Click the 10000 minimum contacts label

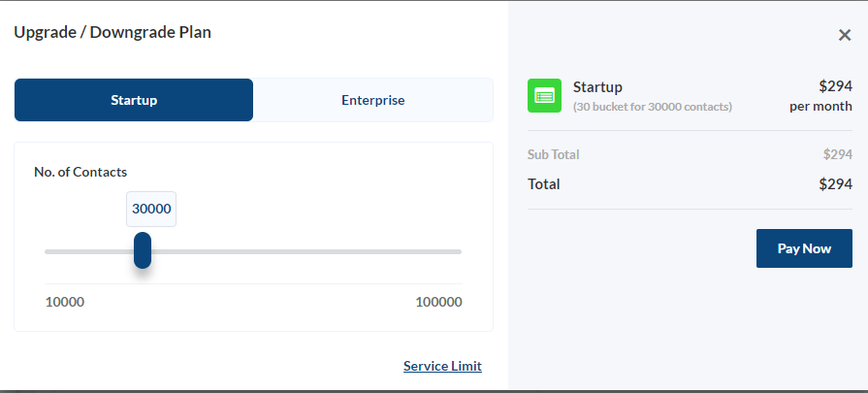[x=65, y=302]
